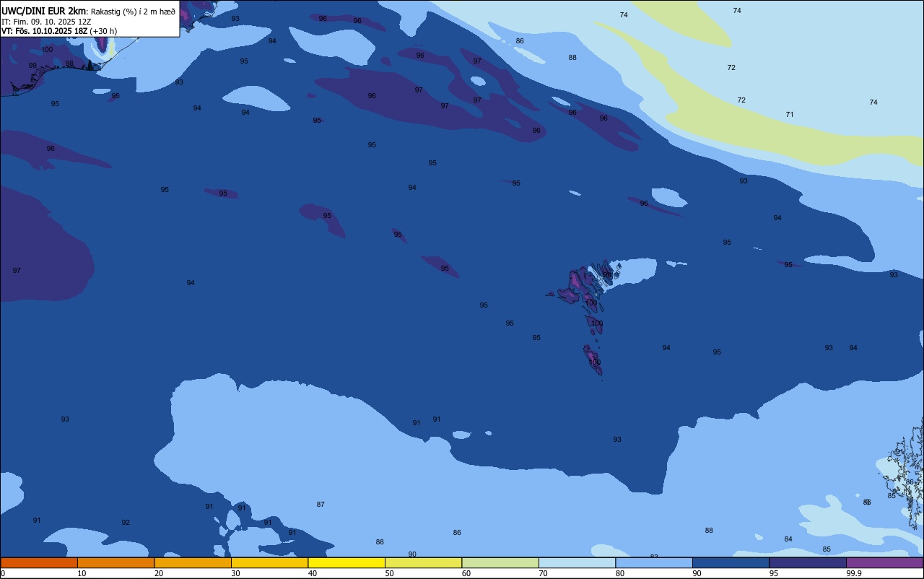Screen dimensions: 924x579
Task: Pick the 20–30 amber legend swatch
Action: pos(193,562)
